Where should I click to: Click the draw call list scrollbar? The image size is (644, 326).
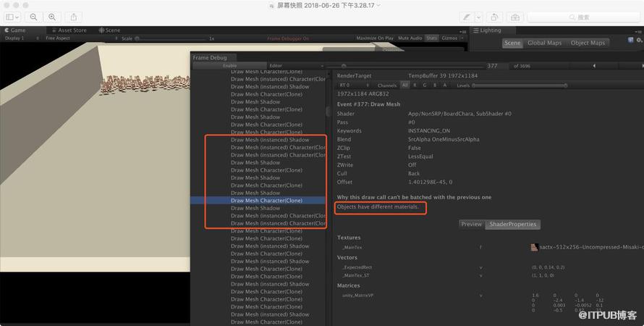(x=329, y=111)
